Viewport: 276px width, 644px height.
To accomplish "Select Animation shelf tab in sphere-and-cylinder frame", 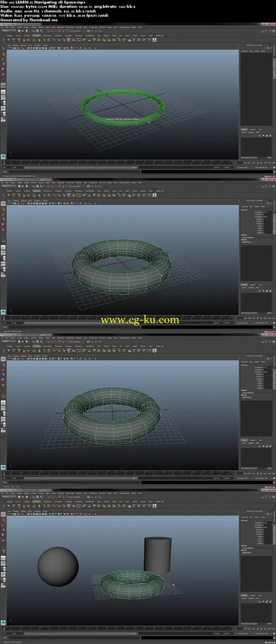I will (58, 501).
